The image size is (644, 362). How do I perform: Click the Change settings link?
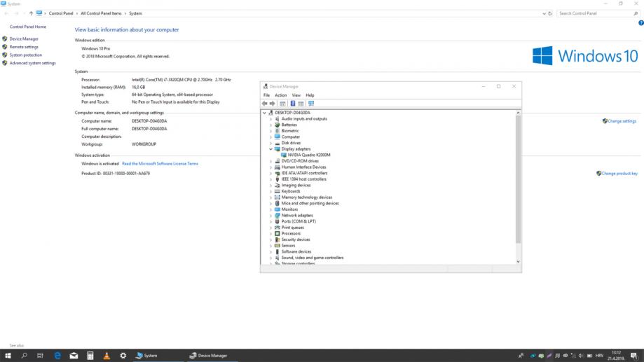622,121
